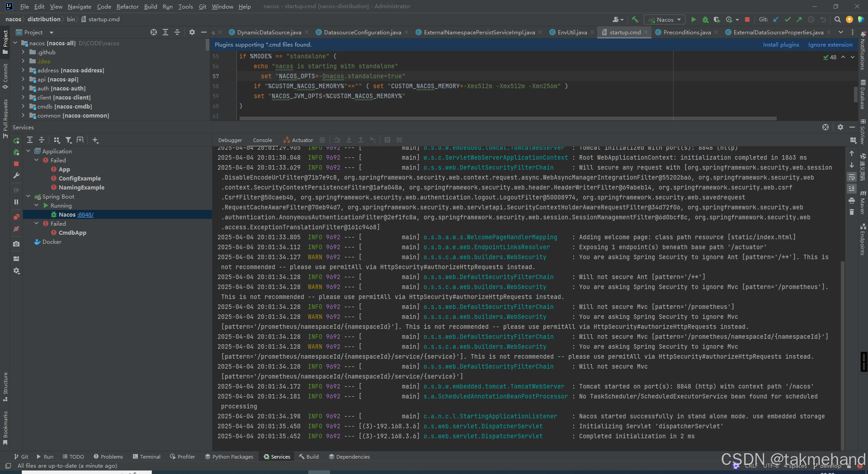Open Services panel gear settings
Viewport: 868px width, 474px height.
(x=840, y=127)
